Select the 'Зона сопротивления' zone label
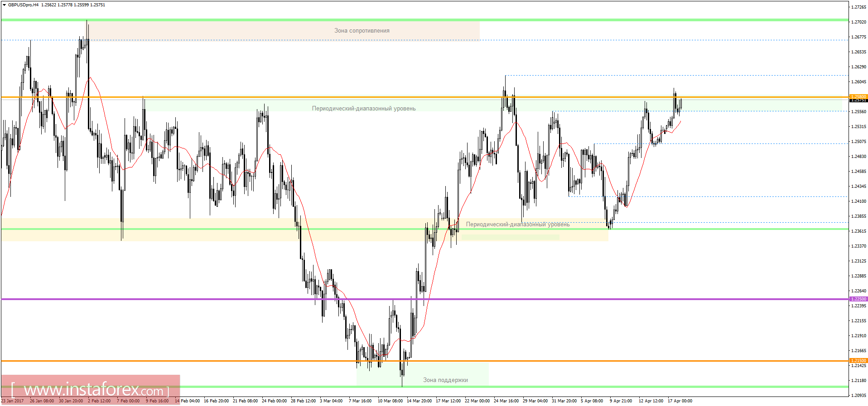This screenshot has width=868, height=406. pos(362,31)
